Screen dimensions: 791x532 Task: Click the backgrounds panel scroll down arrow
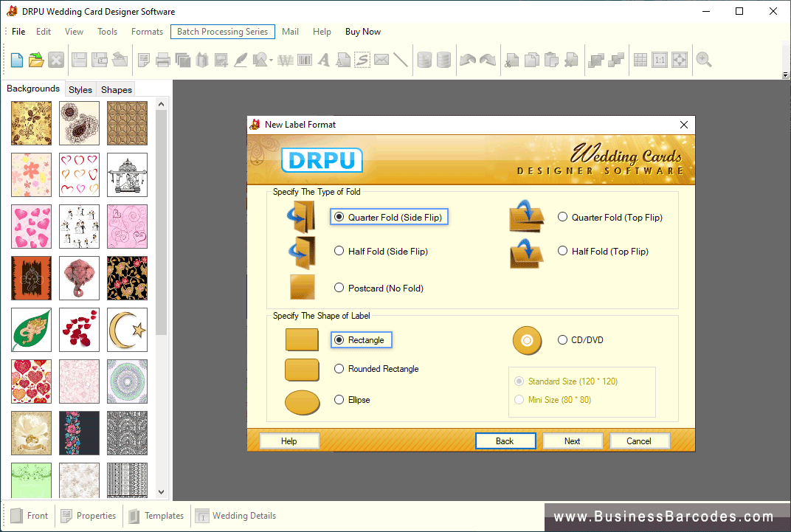tap(162, 492)
